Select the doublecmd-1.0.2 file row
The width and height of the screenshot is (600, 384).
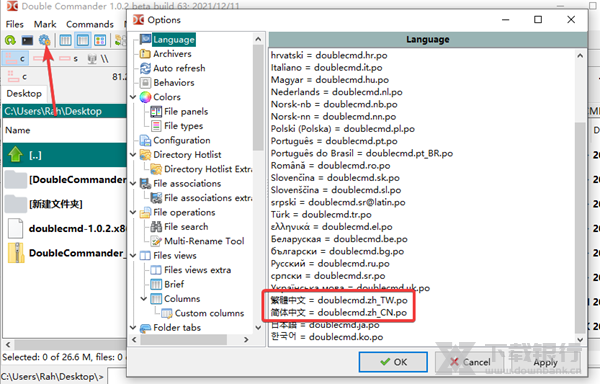point(65,229)
